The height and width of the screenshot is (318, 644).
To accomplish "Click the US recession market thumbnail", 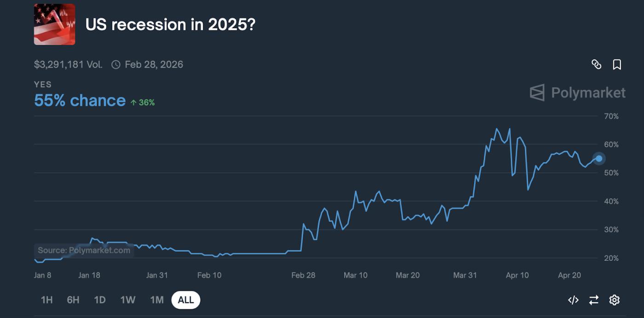I will click(54, 24).
